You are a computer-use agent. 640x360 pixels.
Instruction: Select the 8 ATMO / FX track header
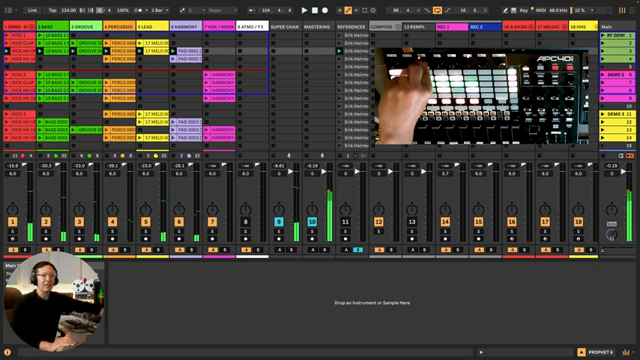click(x=252, y=27)
